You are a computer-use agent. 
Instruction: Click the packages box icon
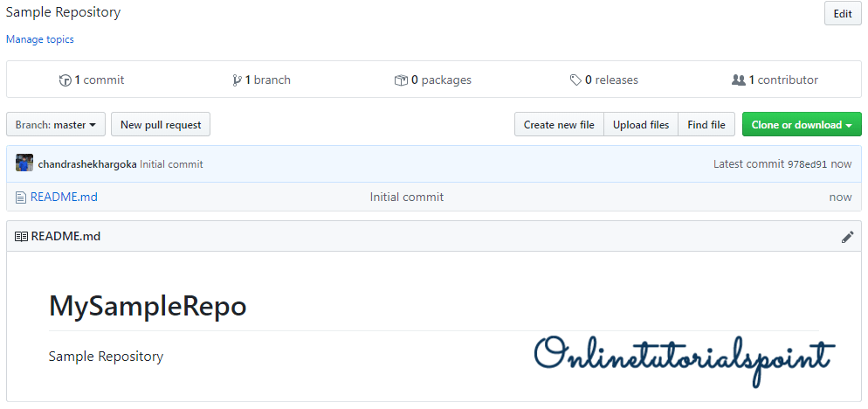(401, 80)
